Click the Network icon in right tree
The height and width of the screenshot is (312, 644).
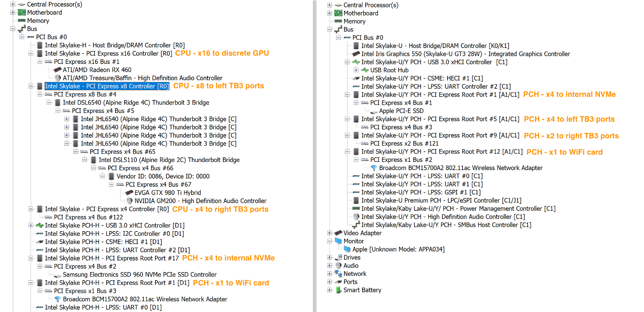pos(338,274)
